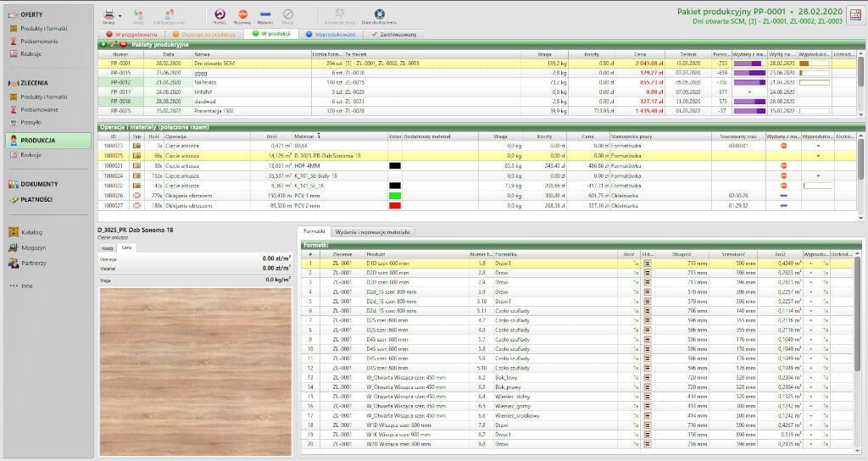Click the Dane dla Asystenta icon
This screenshot has height=461, width=868.
tap(379, 14)
